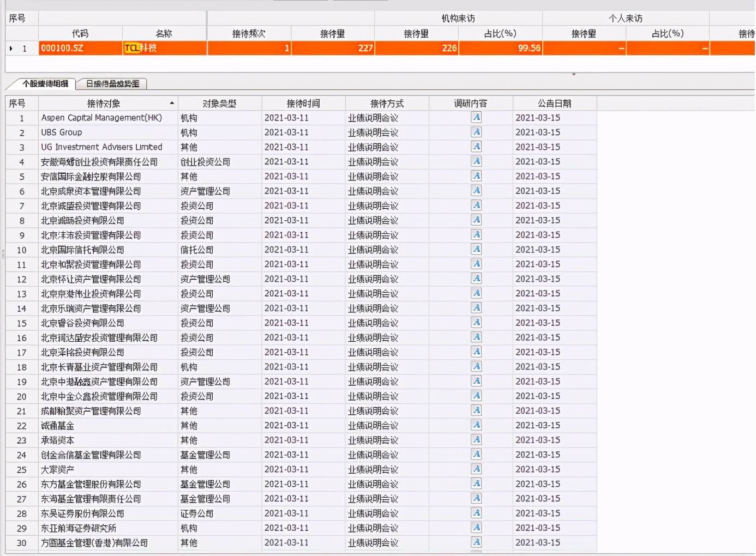Click the 机构来访 group header
The width and height of the screenshot is (756, 556).
click(458, 18)
